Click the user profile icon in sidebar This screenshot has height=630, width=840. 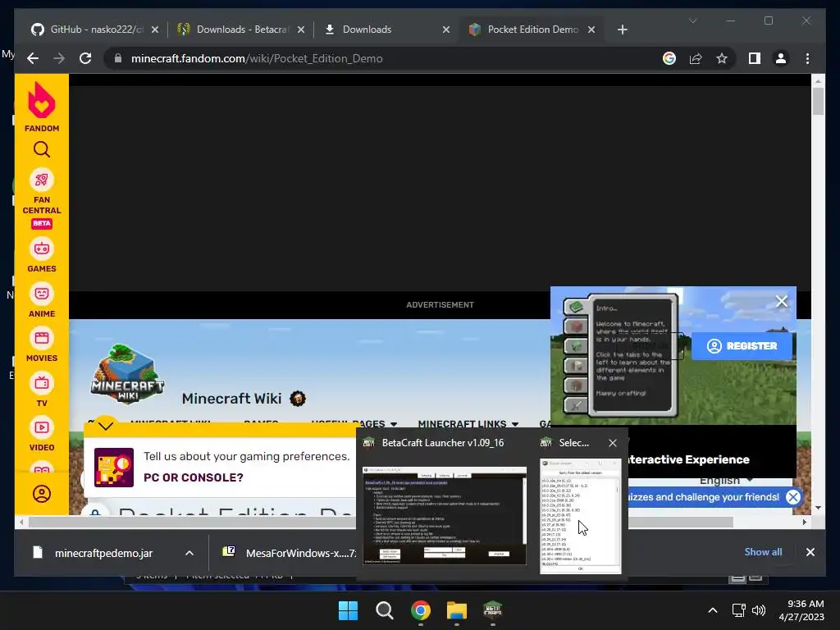(x=41, y=493)
